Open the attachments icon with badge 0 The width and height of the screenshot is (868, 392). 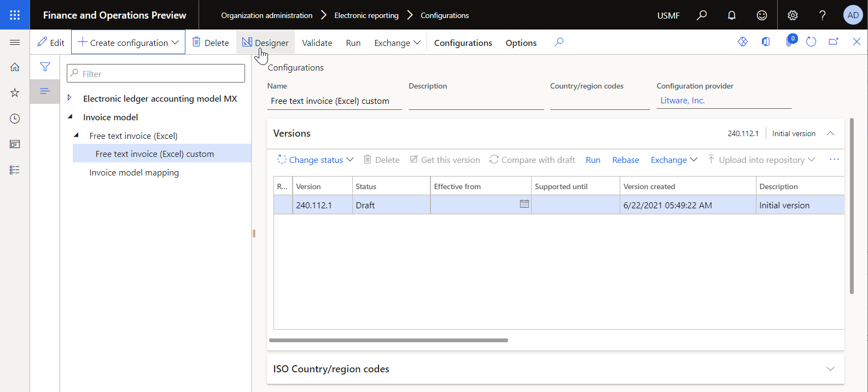click(x=790, y=42)
